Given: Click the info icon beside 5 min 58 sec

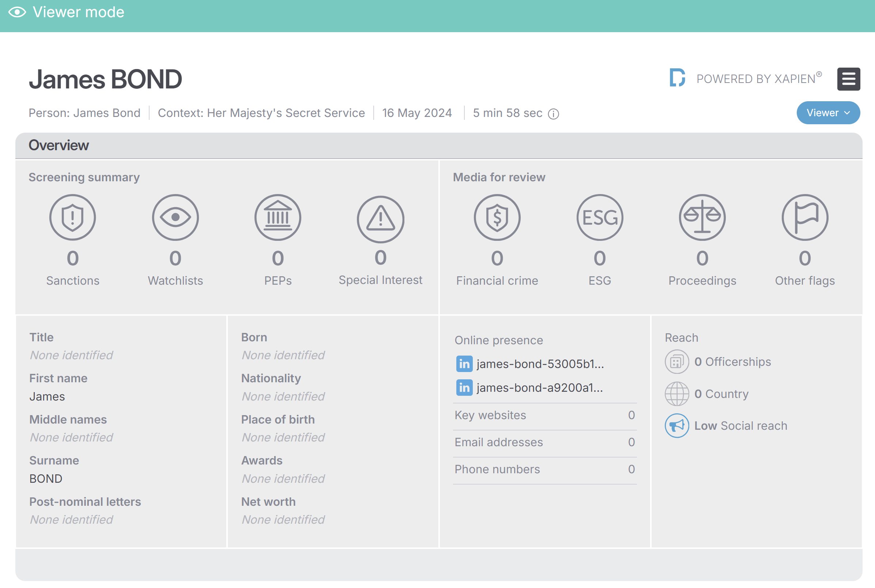Looking at the screenshot, I should pos(554,114).
